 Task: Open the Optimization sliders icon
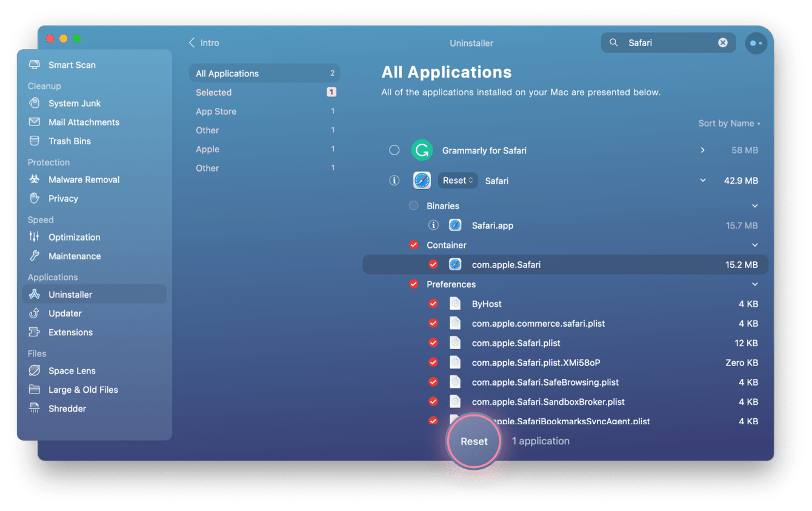click(x=35, y=237)
